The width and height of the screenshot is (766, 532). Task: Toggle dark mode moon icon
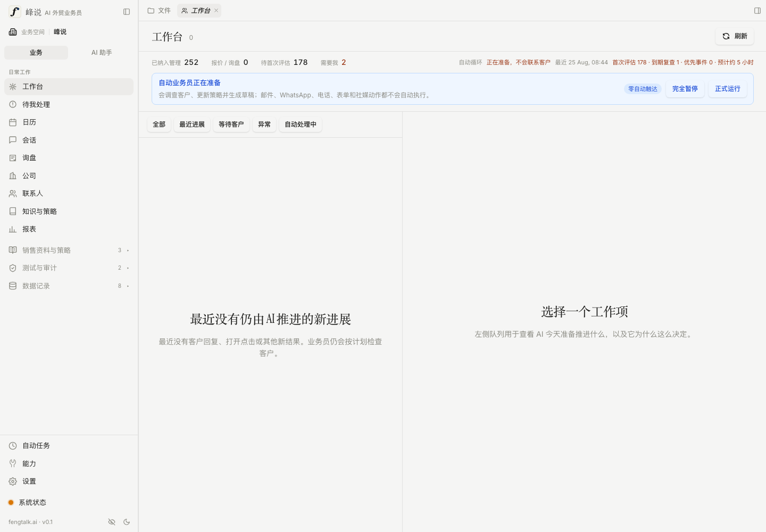pos(127,522)
